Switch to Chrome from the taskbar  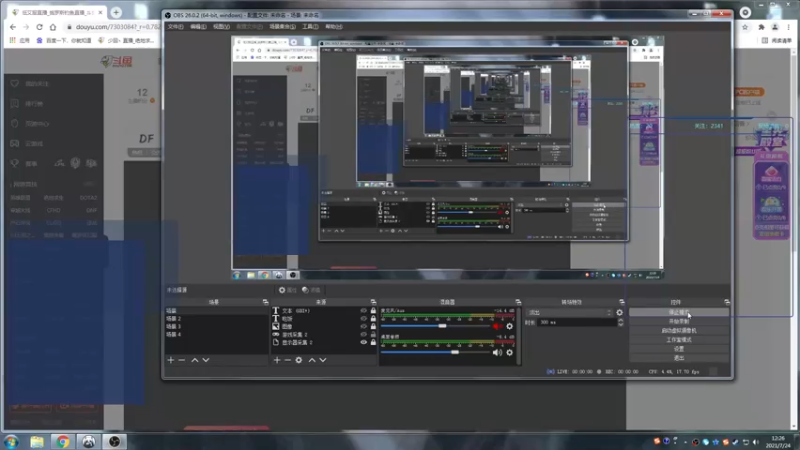(x=63, y=441)
